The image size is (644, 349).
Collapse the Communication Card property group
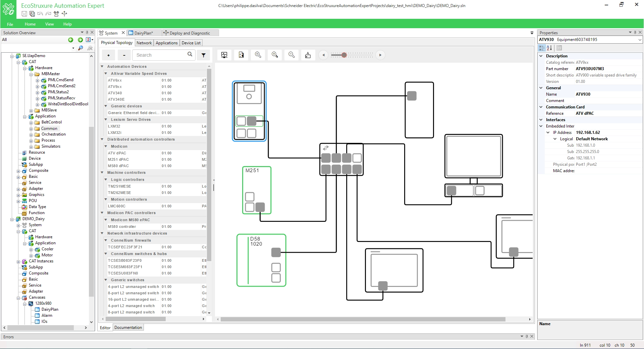[541, 107]
